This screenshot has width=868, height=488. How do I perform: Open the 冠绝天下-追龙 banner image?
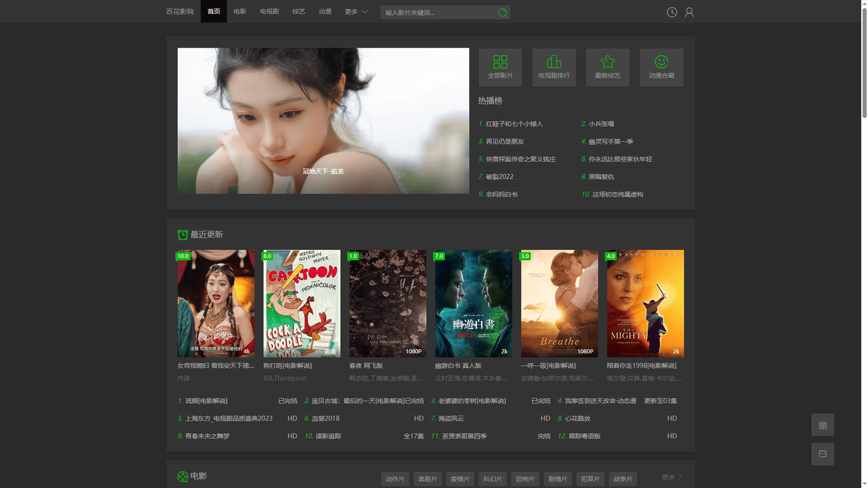pyautogui.click(x=323, y=121)
